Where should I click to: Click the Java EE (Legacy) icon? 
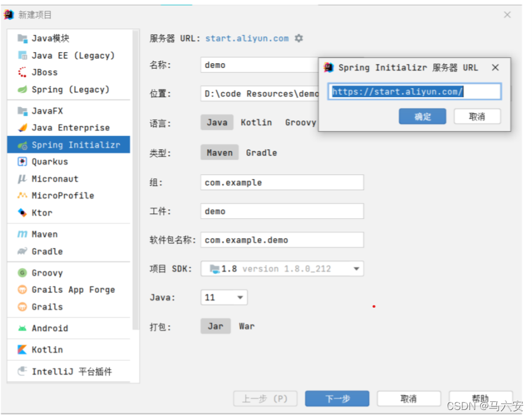click(22, 56)
